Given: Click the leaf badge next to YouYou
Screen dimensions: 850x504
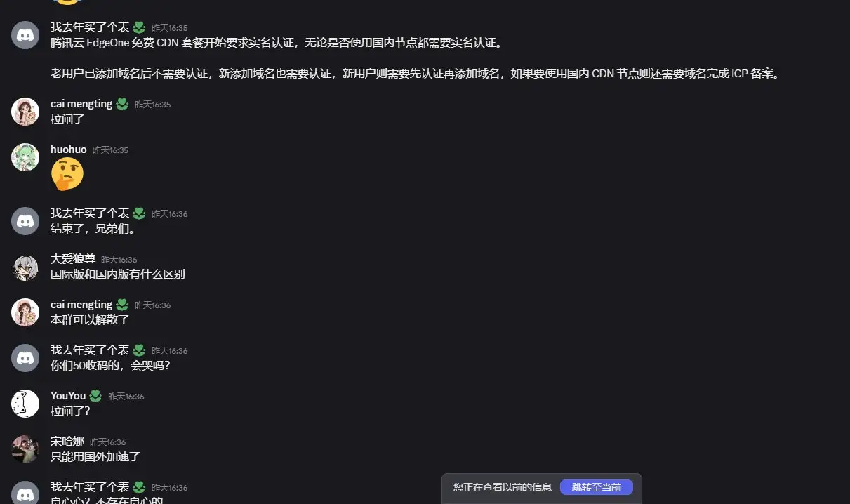Looking at the screenshot, I should [95, 396].
